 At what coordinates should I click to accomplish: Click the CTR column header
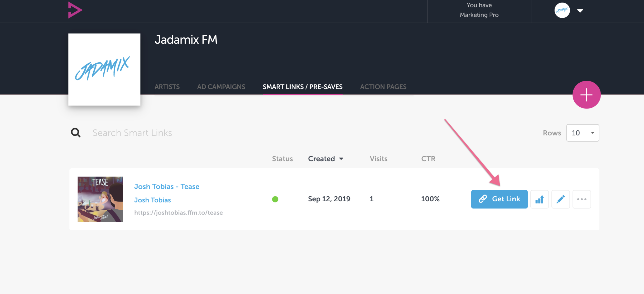pyautogui.click(x=428, y=159)
